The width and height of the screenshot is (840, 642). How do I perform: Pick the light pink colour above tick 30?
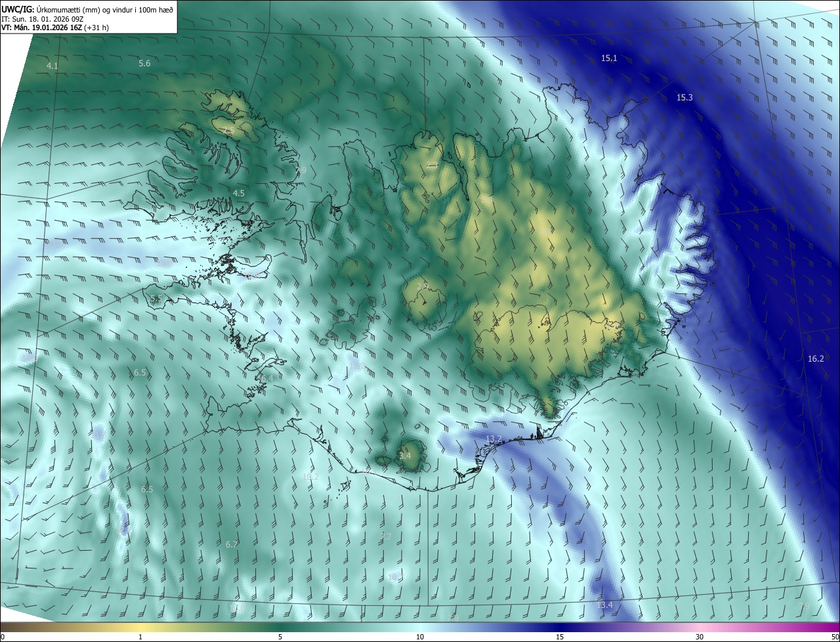pyautogui.click(x=700, y=627)
